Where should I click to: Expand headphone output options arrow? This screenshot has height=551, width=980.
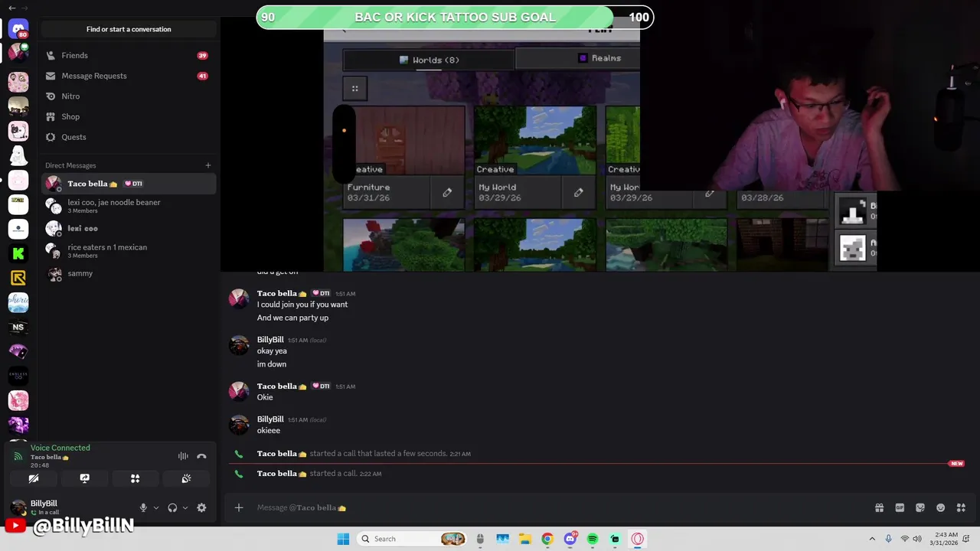pyautogui.click(x=185, y=507)
